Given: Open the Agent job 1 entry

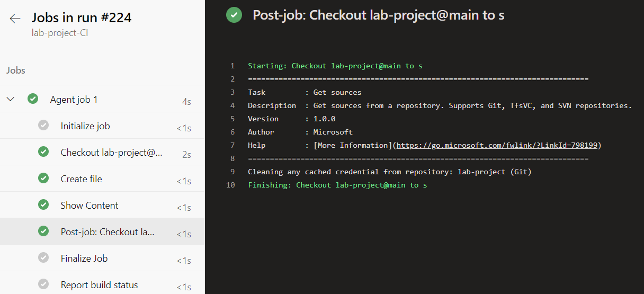Looking at the screenshot, I should (102, 99).
